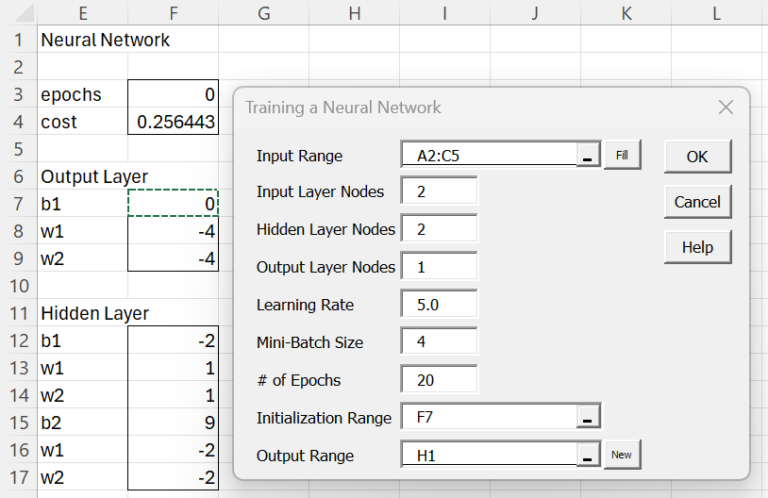
Task: Click the Hidden Layer Nodes field
Action: tap(439, 230)
